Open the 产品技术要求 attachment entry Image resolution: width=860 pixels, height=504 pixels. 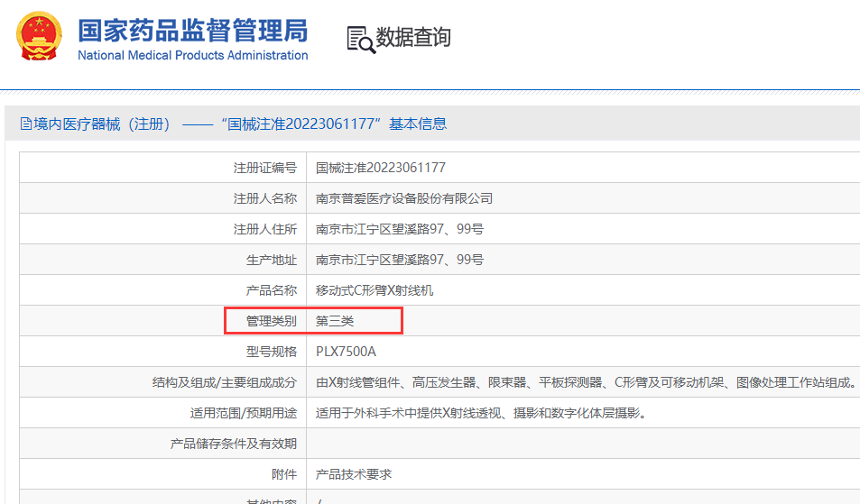pyautogui.click(x=354, y=474)
